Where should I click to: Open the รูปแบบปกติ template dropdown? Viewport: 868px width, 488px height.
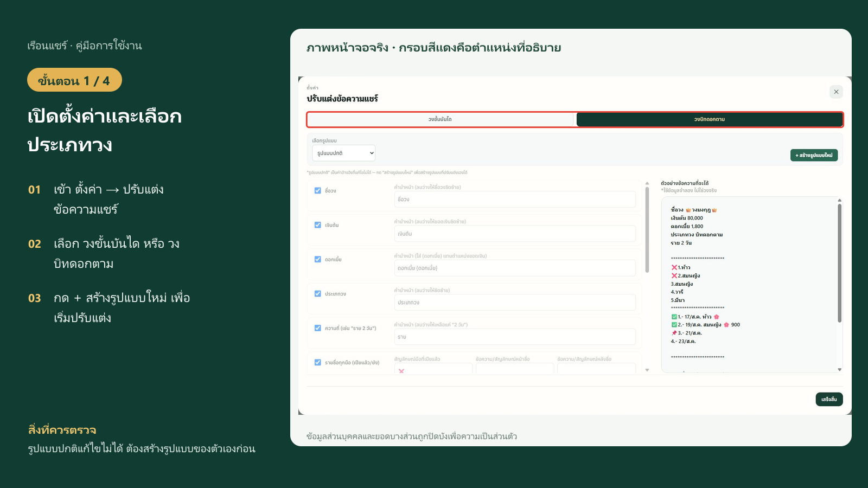(343, 153)
